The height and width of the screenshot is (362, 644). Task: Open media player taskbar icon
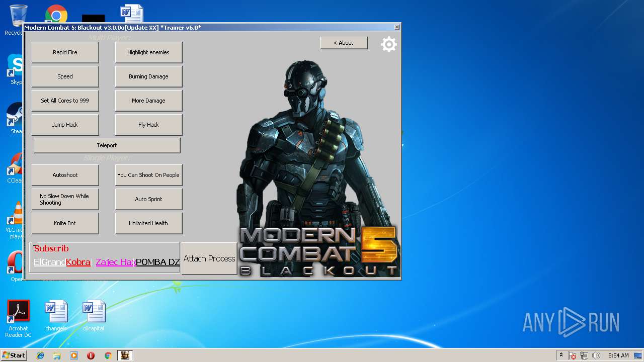[74, 355]
